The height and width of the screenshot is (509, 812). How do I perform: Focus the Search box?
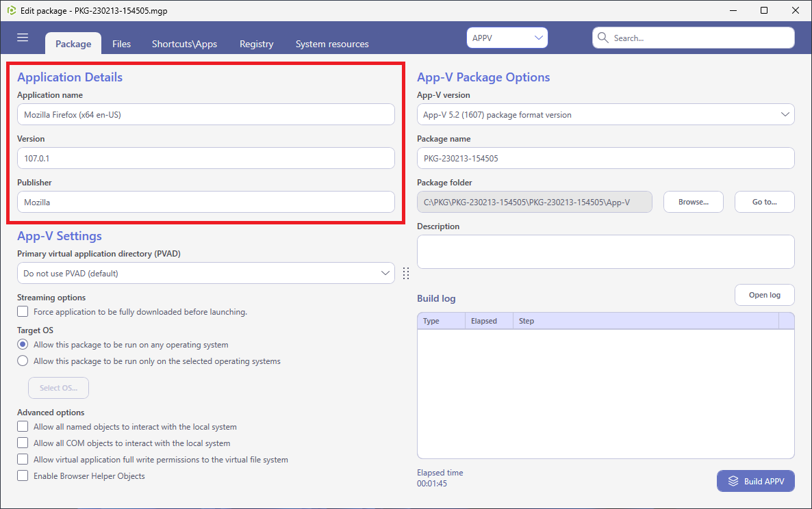pos(694,38)
